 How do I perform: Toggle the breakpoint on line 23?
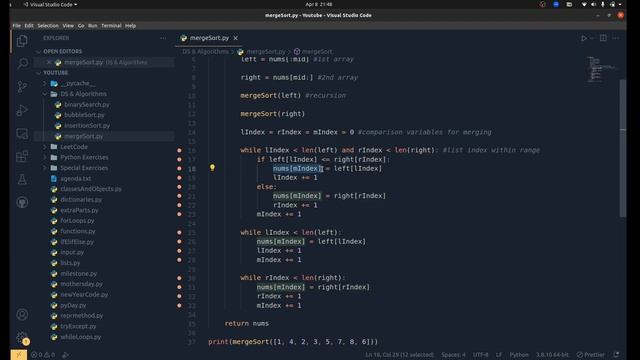click(179, 214)
